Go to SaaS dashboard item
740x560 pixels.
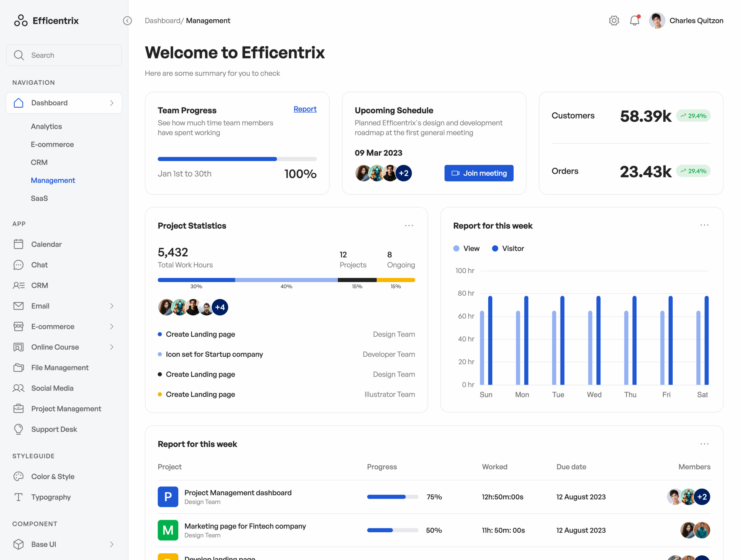click(x=39, y=198)
